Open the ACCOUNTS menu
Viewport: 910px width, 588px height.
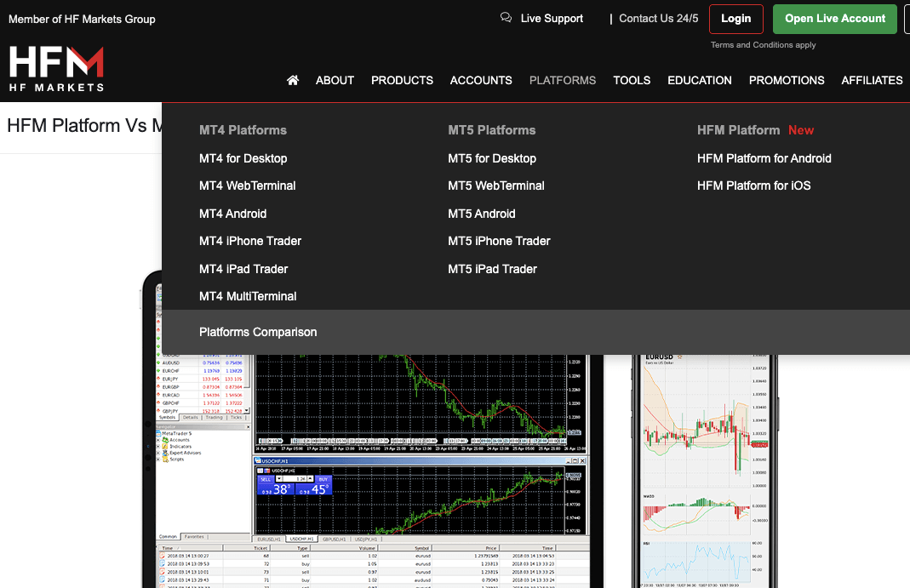click(481, 80)
